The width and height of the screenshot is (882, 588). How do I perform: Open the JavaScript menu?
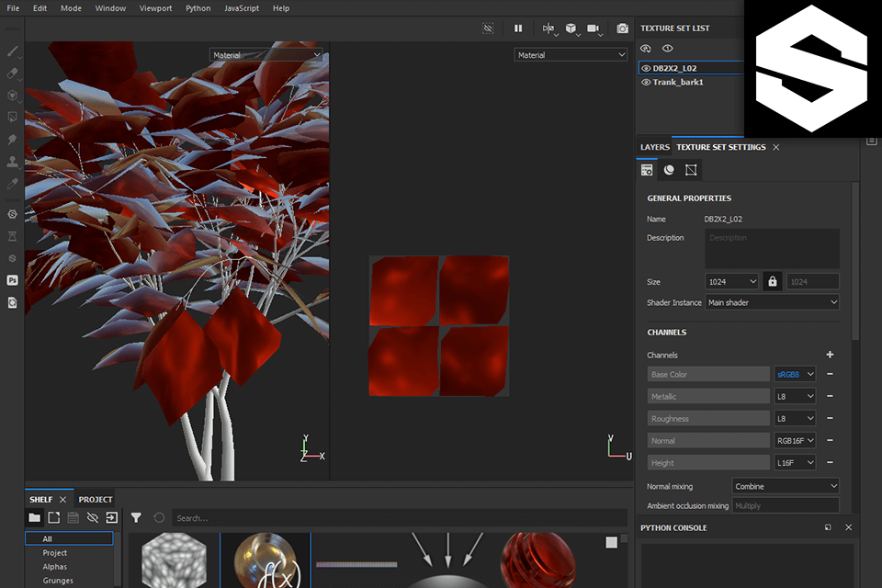[242, 8]
